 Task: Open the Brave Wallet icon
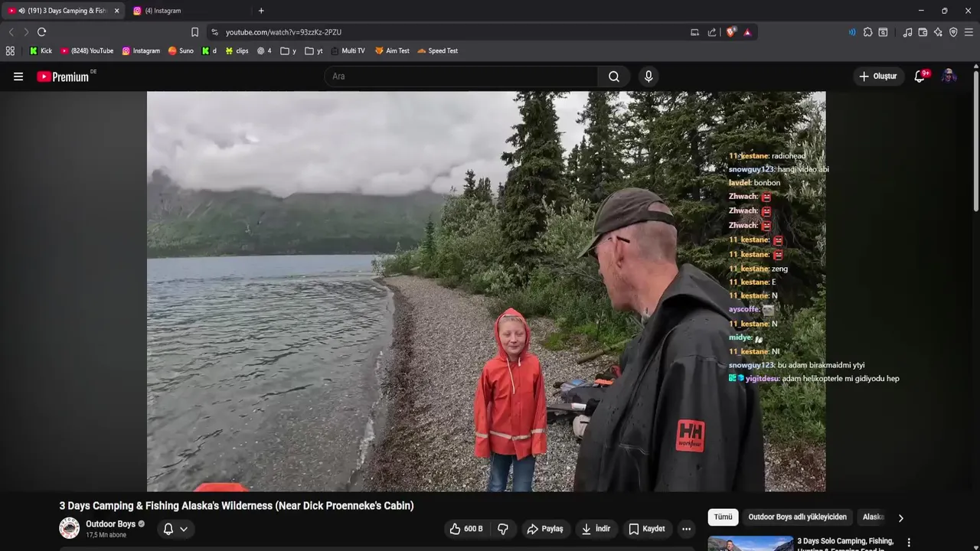923,32
